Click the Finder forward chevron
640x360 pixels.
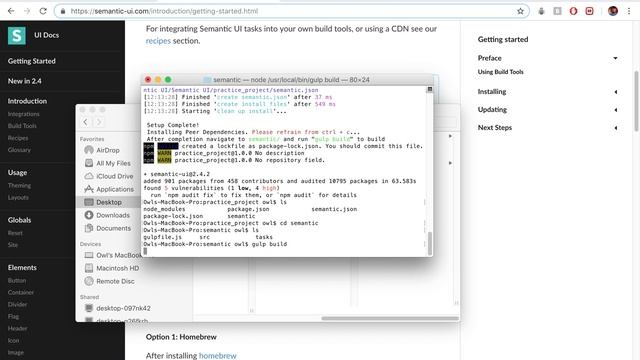[98, 122]
